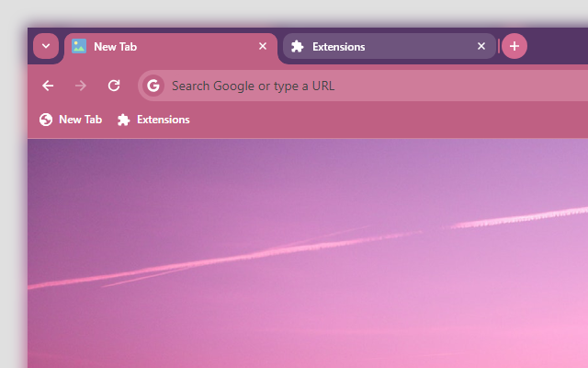
Task: Go back to the previous page
Action: [x=48, y=86]
